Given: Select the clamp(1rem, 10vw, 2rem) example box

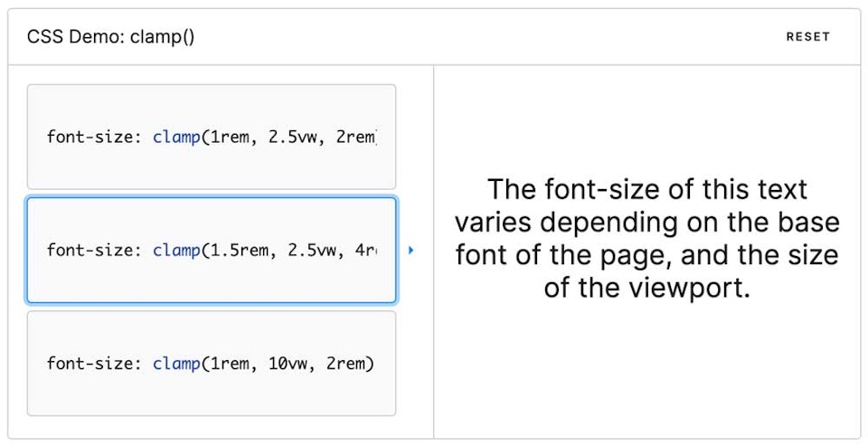Looking at the screenshot, I should (212, 363).
